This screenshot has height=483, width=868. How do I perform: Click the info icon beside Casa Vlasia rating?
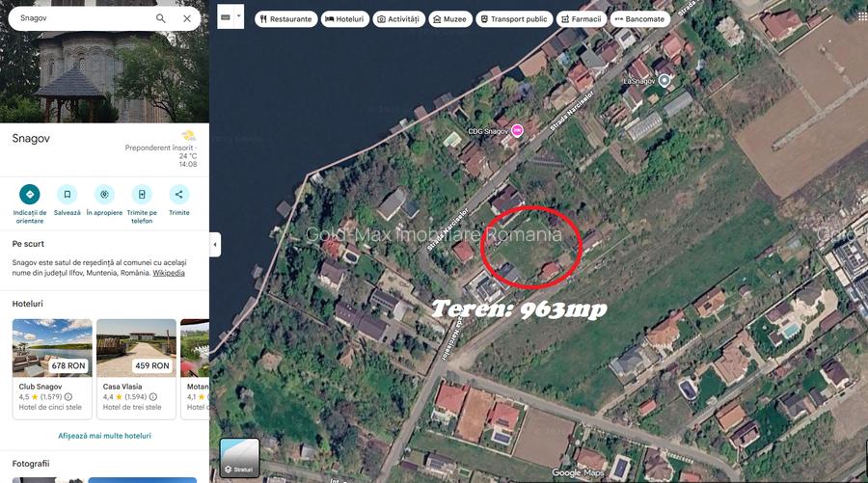pos(152,396)
